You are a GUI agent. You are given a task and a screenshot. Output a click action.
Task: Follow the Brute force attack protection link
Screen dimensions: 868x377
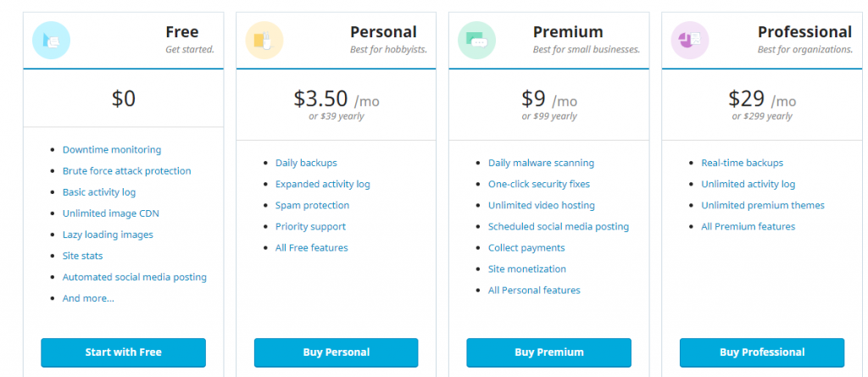[126, 171]
